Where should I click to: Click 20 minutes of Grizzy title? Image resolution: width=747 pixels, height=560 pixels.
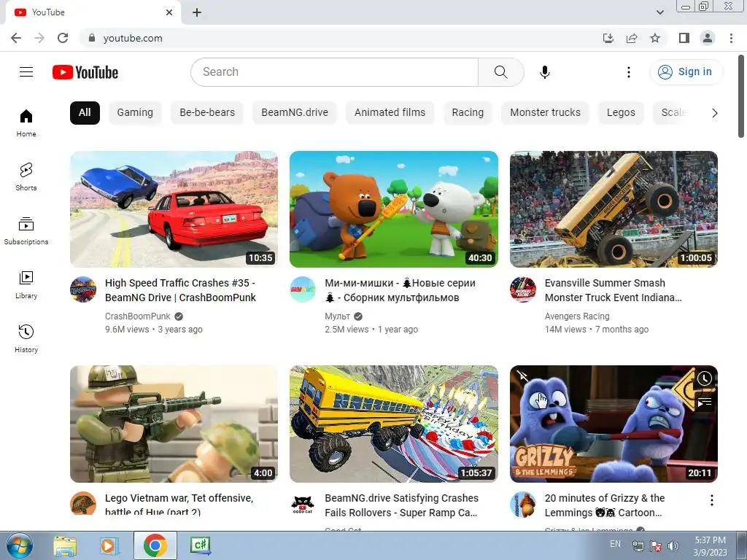tap(605, 505)
